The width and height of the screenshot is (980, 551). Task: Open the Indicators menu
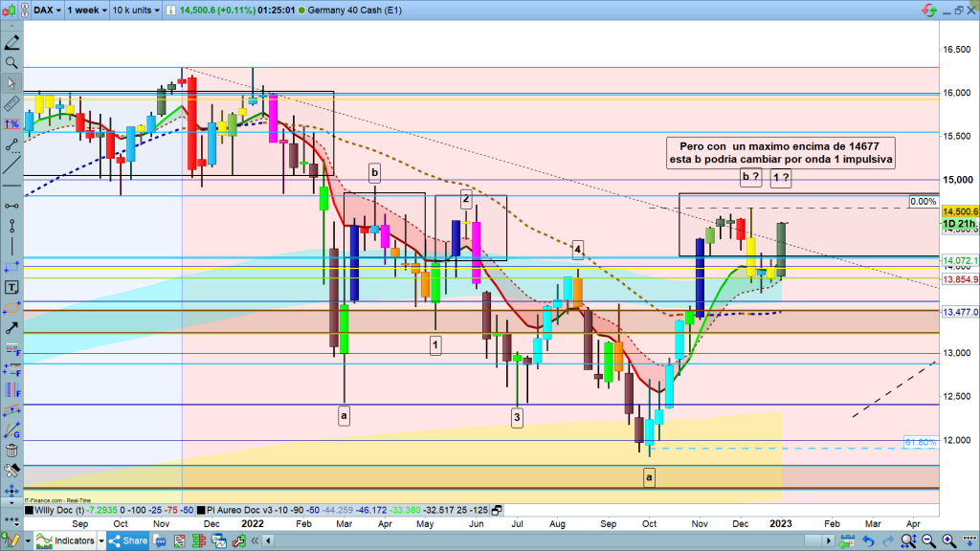tap(66, 541)
